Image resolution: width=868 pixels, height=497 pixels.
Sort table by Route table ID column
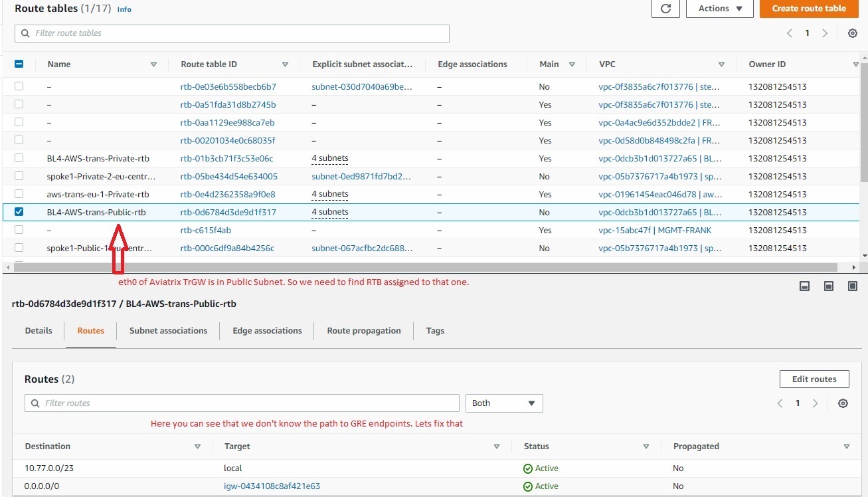[285, 64]
